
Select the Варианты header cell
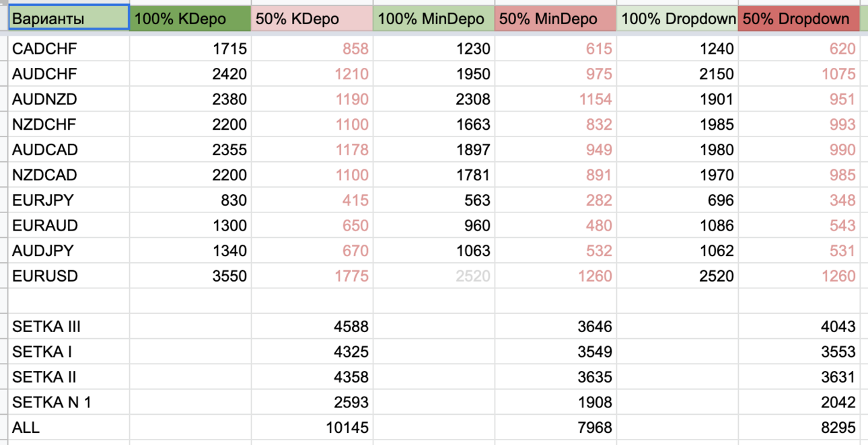(x=69, y=18)
